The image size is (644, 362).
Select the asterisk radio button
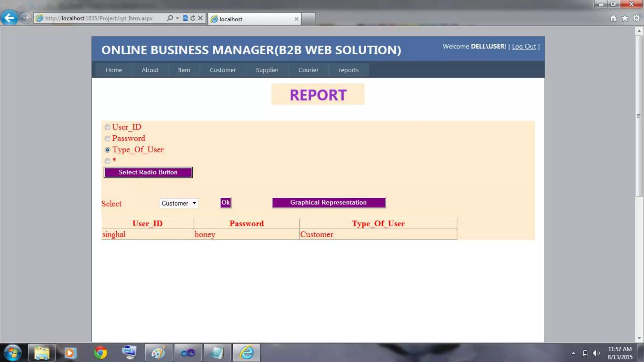[108, 161]
